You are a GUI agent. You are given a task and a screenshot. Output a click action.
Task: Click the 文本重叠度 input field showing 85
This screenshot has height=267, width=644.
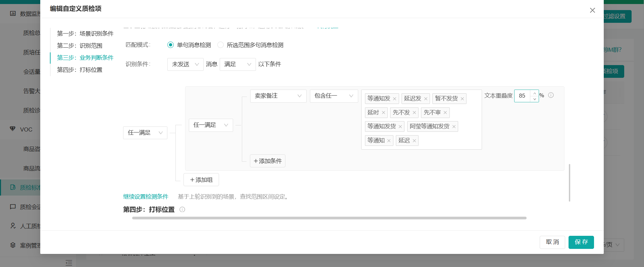(x=523, y=96)
